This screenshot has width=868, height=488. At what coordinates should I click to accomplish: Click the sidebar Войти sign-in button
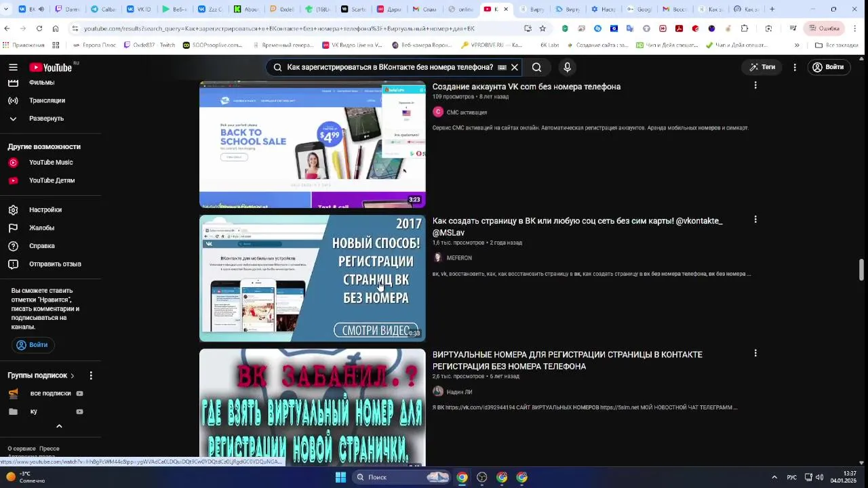click(x=33, y=345)
